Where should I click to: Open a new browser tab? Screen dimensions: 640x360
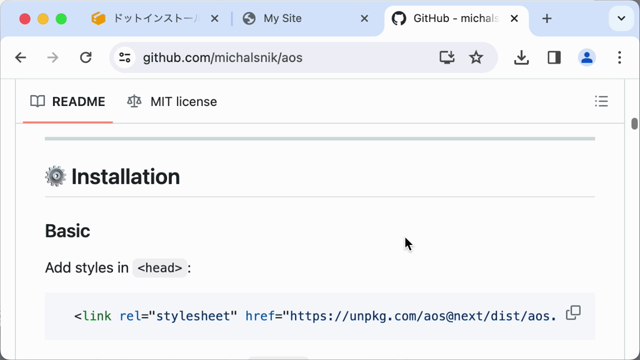pos(547,18)
